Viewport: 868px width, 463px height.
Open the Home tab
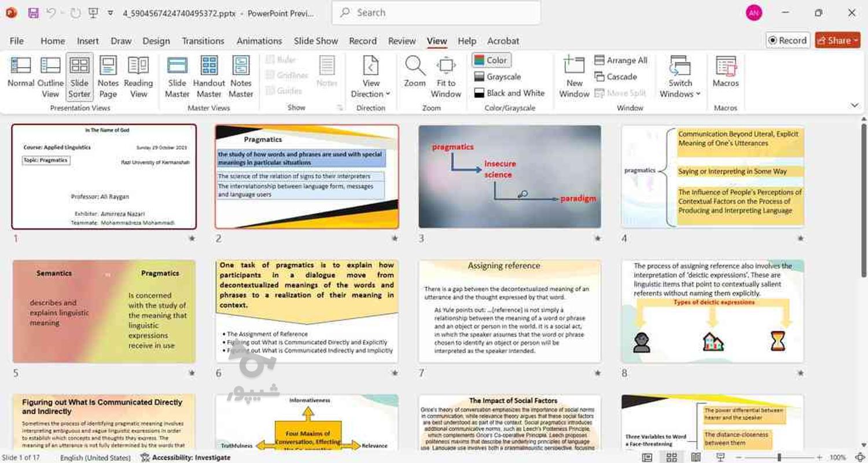pyautogui.click(x=53, y=41)
